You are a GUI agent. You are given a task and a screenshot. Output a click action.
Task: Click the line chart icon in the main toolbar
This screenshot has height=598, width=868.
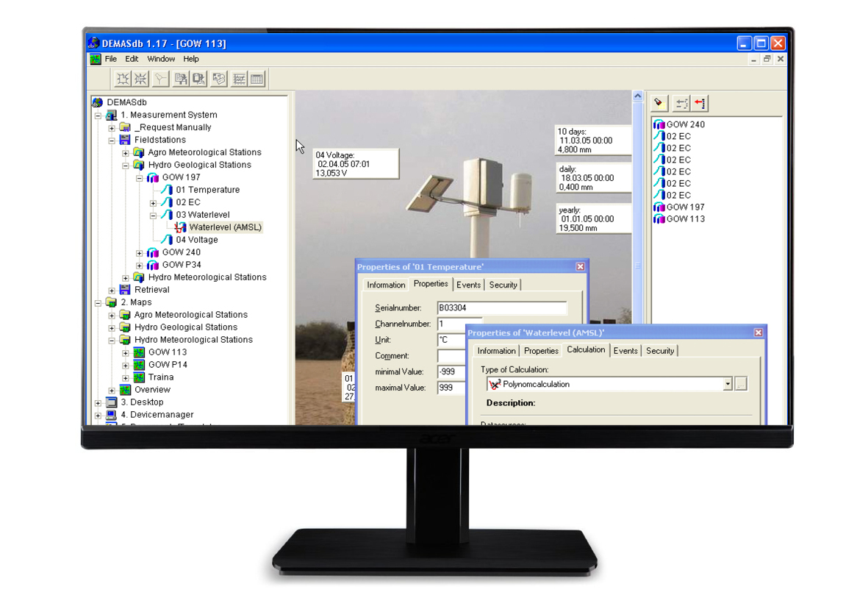click(239, 79)
